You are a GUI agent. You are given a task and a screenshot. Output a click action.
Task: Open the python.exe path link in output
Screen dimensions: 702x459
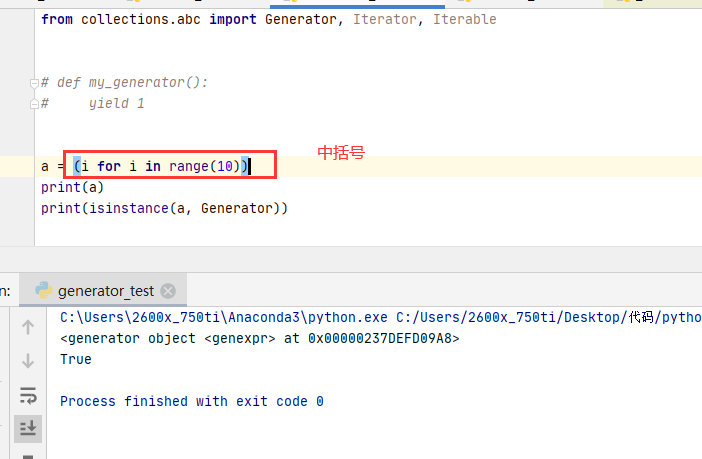(224, 317)
